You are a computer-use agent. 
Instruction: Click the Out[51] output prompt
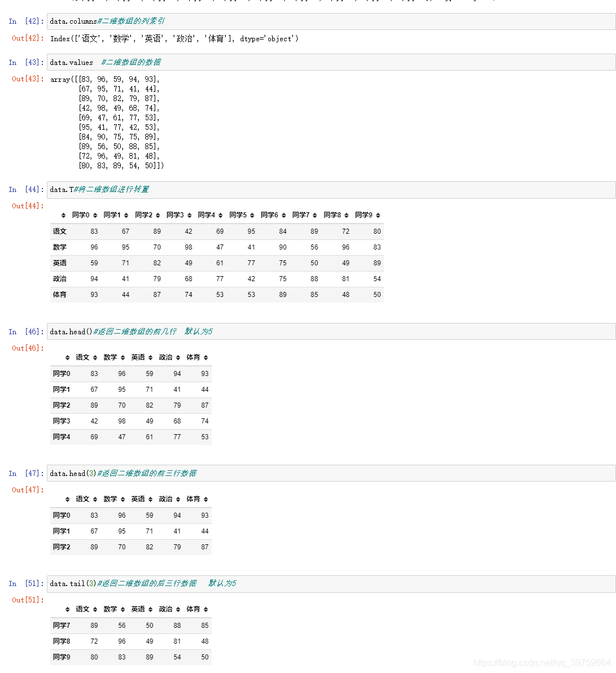[x=28, y=600]
